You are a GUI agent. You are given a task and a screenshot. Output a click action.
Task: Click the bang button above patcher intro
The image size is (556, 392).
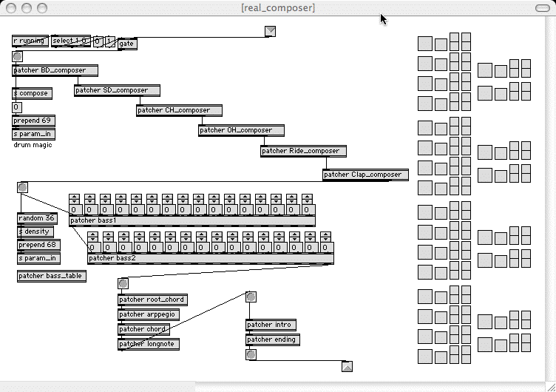[251, 297]
